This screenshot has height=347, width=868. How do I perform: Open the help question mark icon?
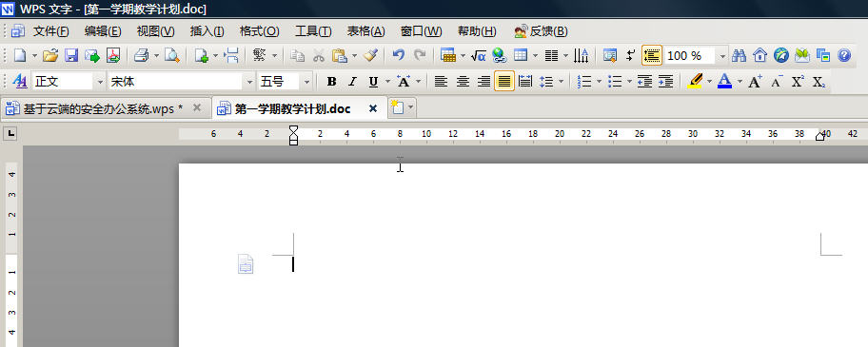pos(843,55)
